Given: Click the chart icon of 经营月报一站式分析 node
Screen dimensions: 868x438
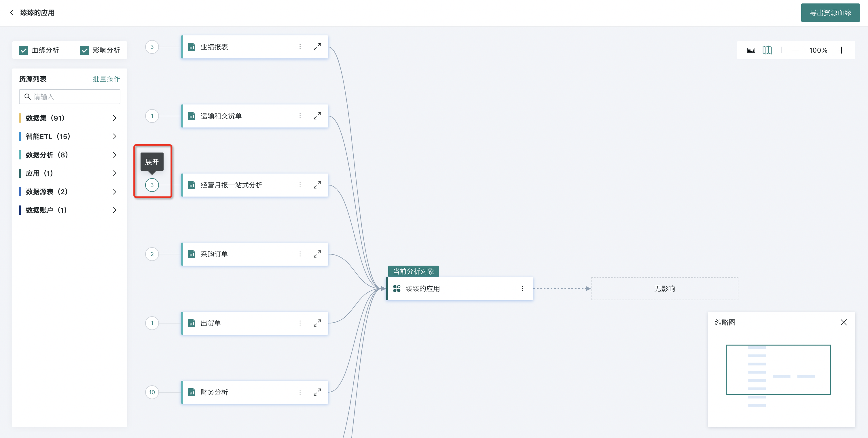Looking at the screenshot, I should click(x=192, y=185).
